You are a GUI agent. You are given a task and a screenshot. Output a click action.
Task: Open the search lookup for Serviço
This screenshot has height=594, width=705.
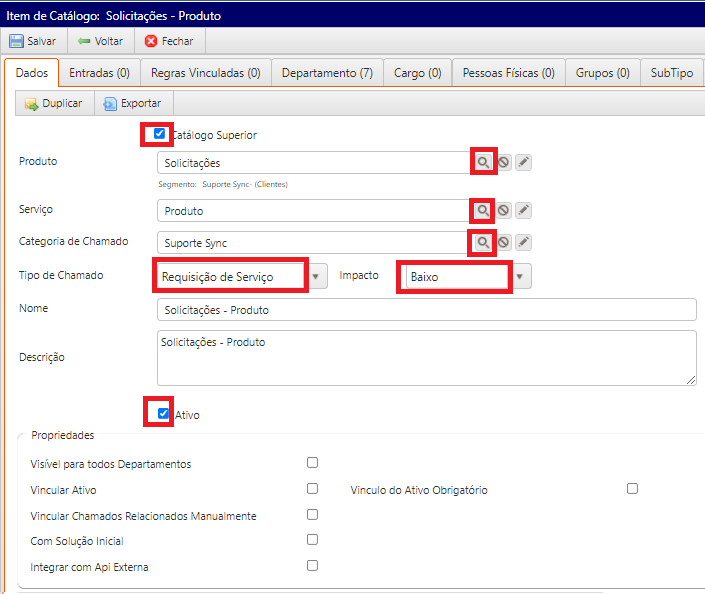483,210
